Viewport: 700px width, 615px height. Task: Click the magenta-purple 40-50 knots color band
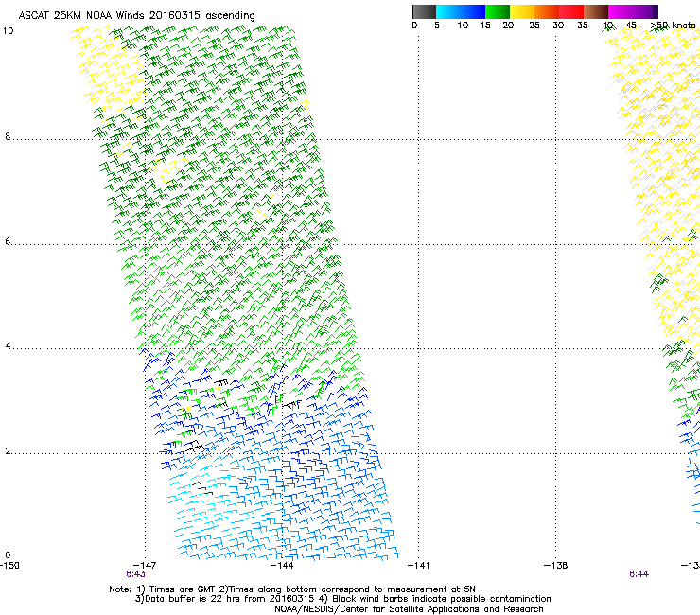(x=633, y=11)
